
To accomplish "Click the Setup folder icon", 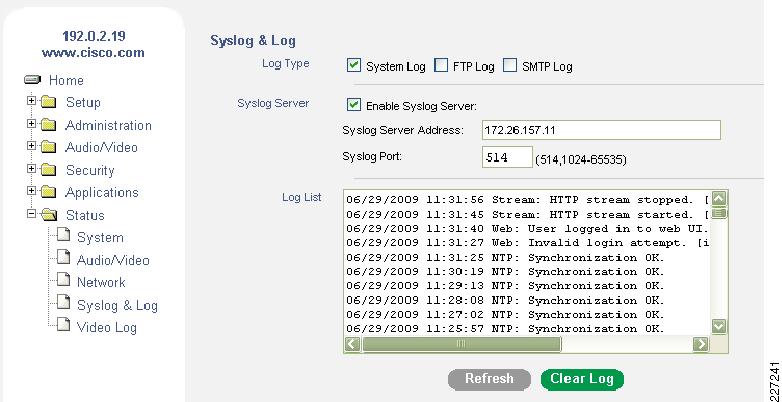I will point(48,102).
